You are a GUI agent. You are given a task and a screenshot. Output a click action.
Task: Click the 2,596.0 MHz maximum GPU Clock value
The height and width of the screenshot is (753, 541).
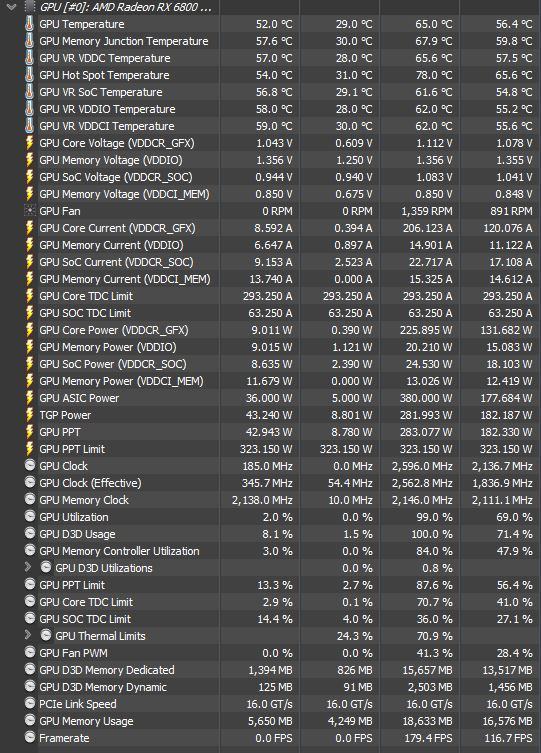tap(422, 466)
